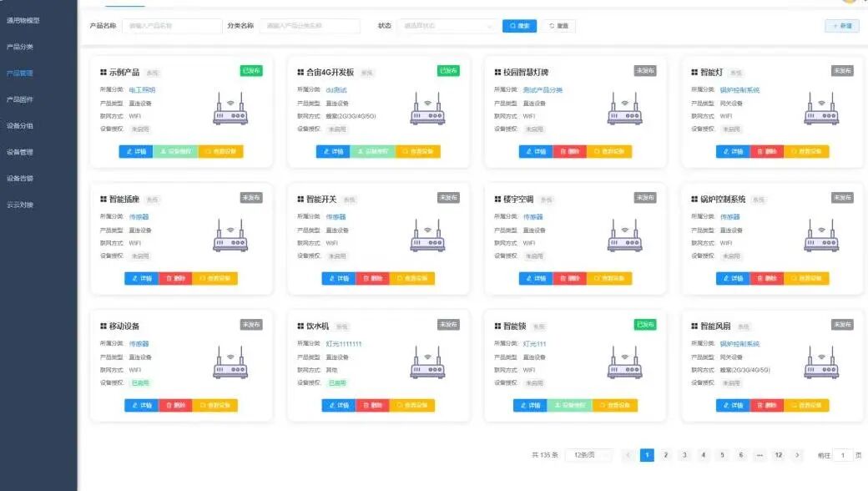Click the edit icon on 示例产品's 详情 button
868x491 pixels.
click(128, 152)
